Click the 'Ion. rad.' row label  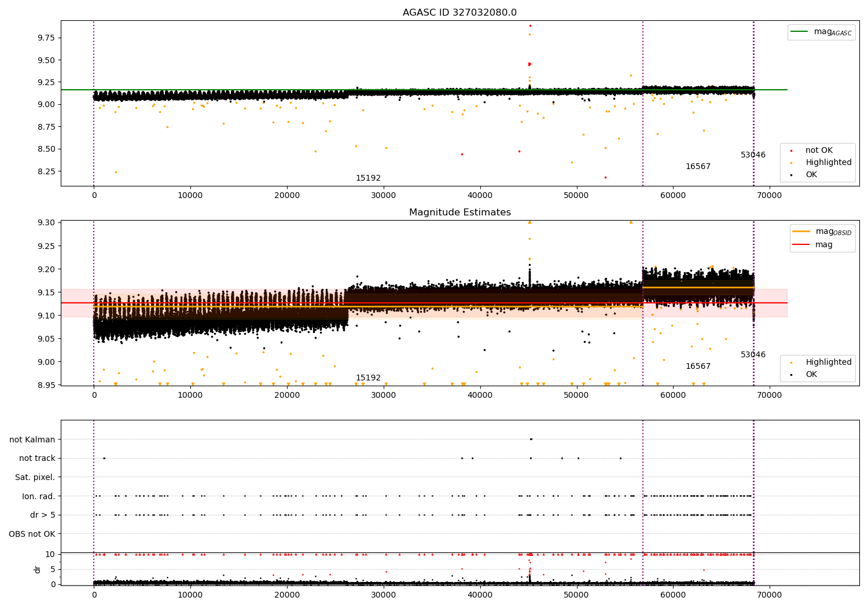click(x=39, y=497)
